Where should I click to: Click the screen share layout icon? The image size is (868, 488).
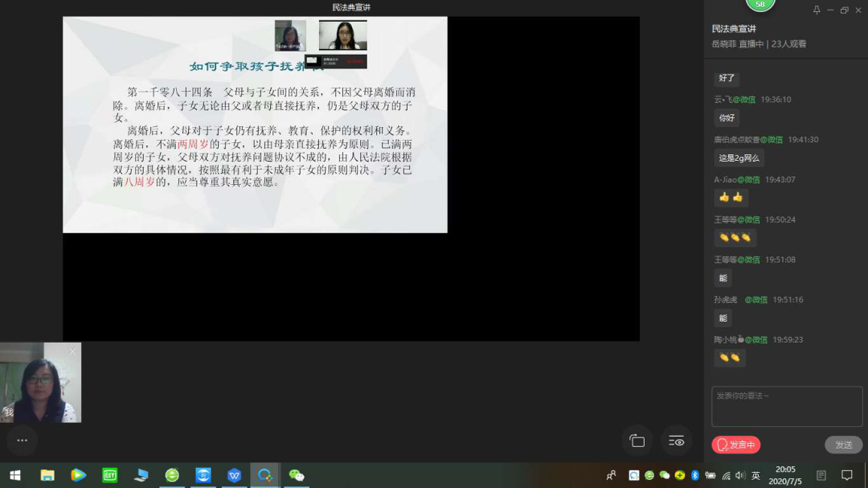[x=637, y=441]
